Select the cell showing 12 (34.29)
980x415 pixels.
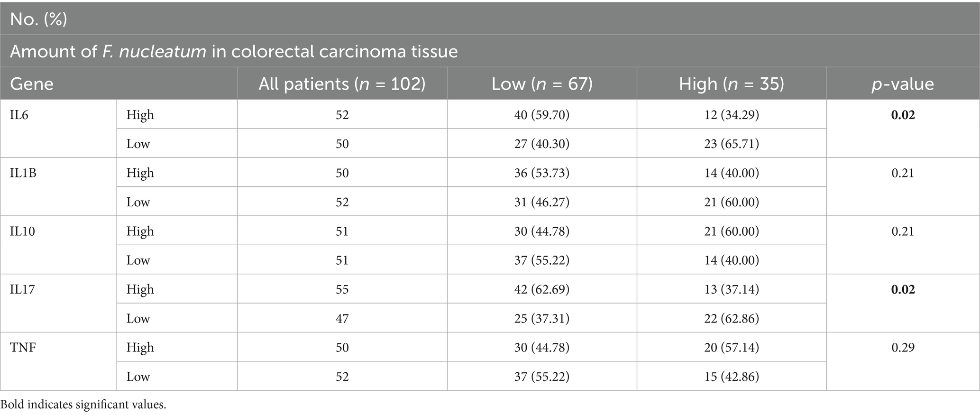point(731,115)
